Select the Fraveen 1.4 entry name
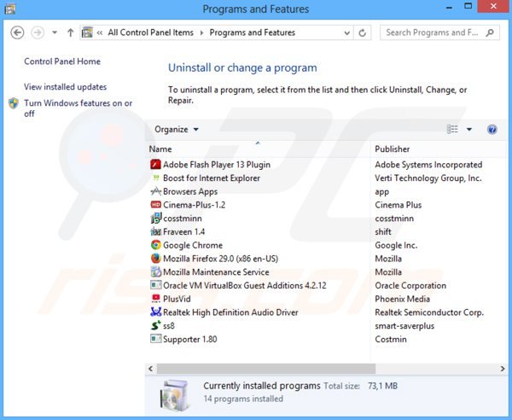Image resolution: width=512 pixels, height=420 pixels. point(184,231)
